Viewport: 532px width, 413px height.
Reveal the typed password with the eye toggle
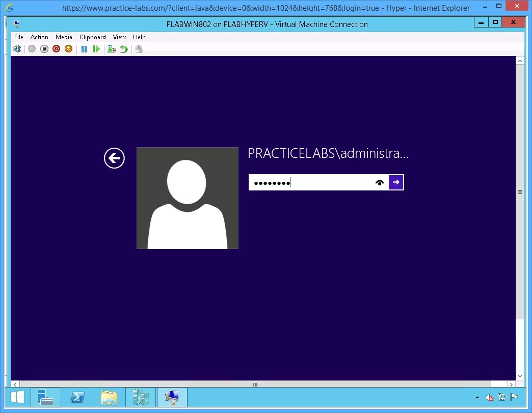pos(379,182)
